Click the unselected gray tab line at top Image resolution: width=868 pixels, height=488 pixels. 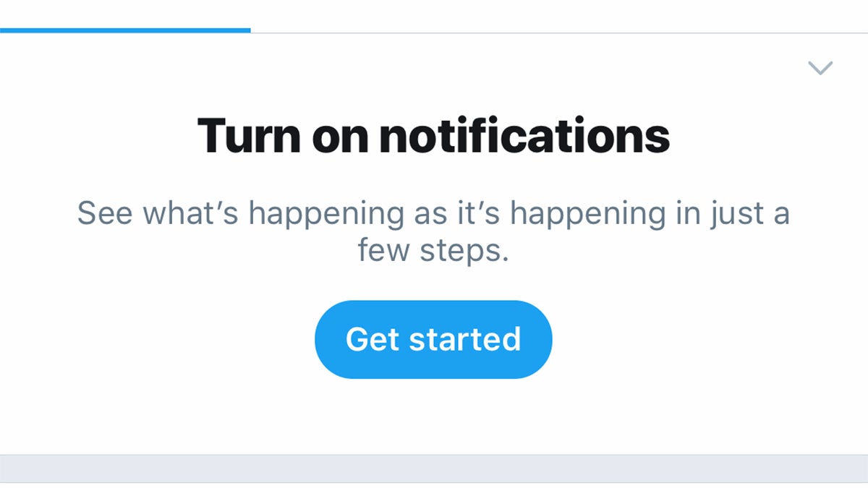[557, 33]
